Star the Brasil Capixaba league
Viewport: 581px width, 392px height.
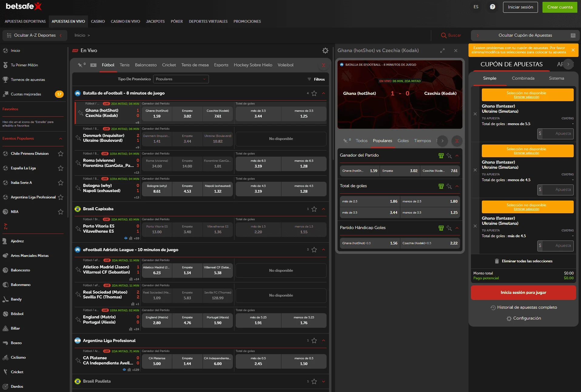point(314,209)
